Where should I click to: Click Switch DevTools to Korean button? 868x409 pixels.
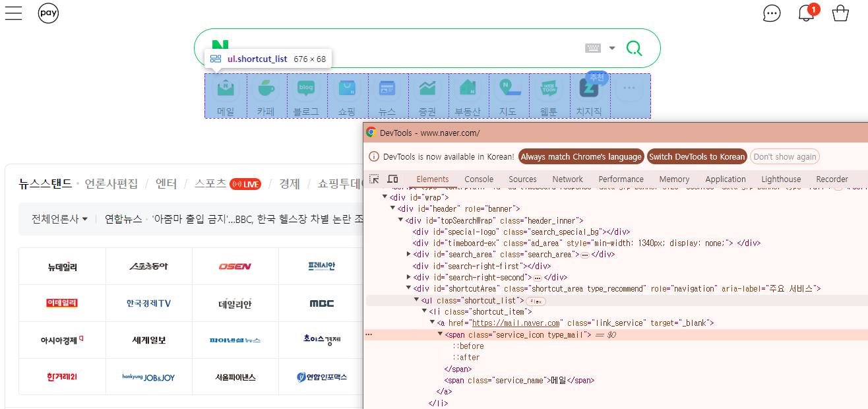pyautogui.click(x=697, y=156)
